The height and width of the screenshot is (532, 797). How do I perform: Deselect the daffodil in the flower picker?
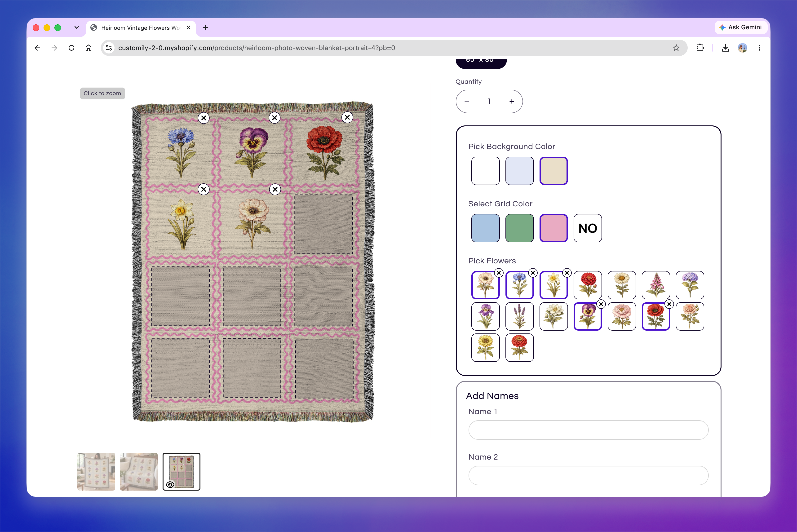tap(567, 273)
